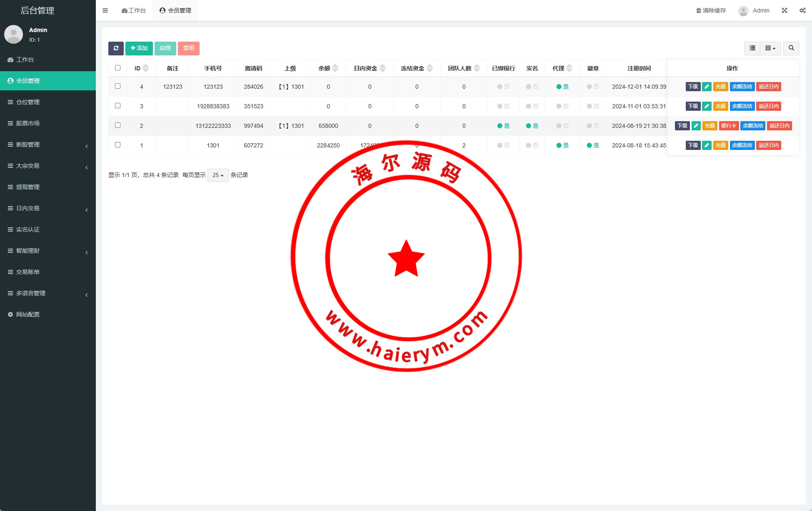This screenshot has height=511, width=812.
Task: Open the columns grid dropdown
Action: point(770,48)
